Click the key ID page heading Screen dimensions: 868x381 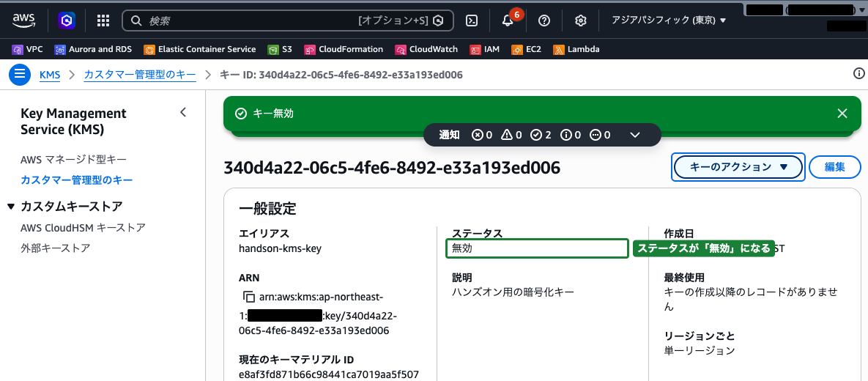[392, 167]
